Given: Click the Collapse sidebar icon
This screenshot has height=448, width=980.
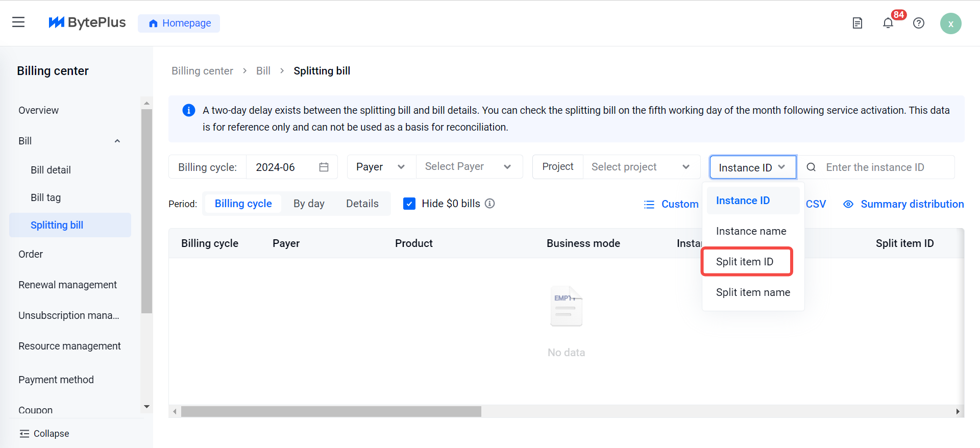Looking at the screenshot, I should tap(24, 434).
